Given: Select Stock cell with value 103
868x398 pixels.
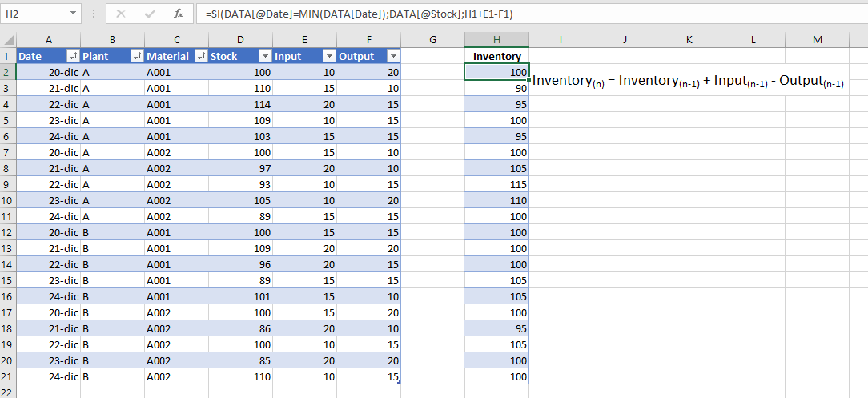Looking at the screenshot, I should (x=240, y=136).
